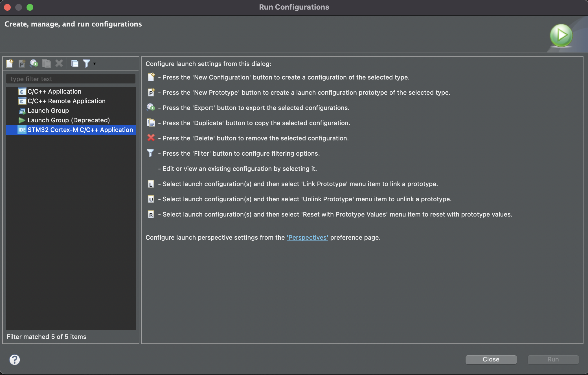The image size is (588, 375).
Task: Click the Run button
Action: (553, 359)
